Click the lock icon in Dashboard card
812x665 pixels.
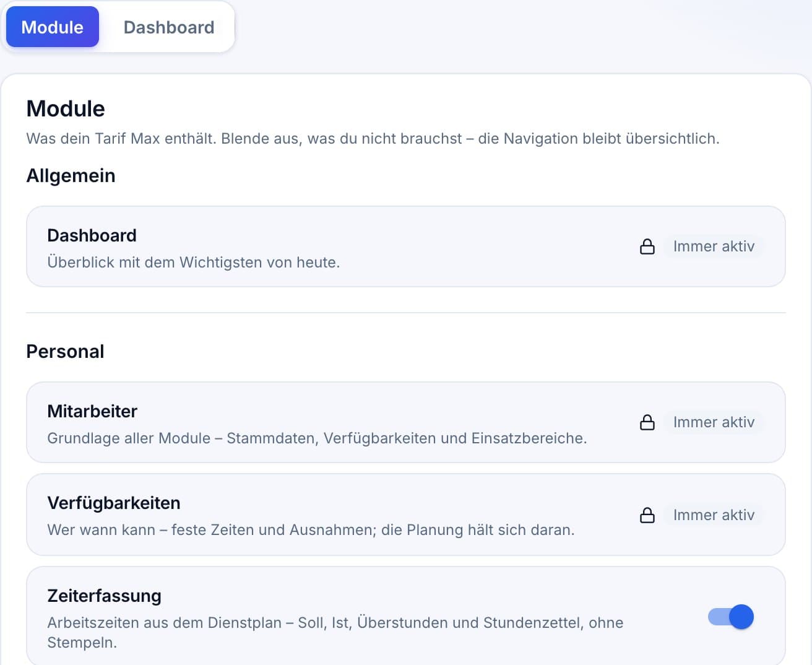point(647,246)
